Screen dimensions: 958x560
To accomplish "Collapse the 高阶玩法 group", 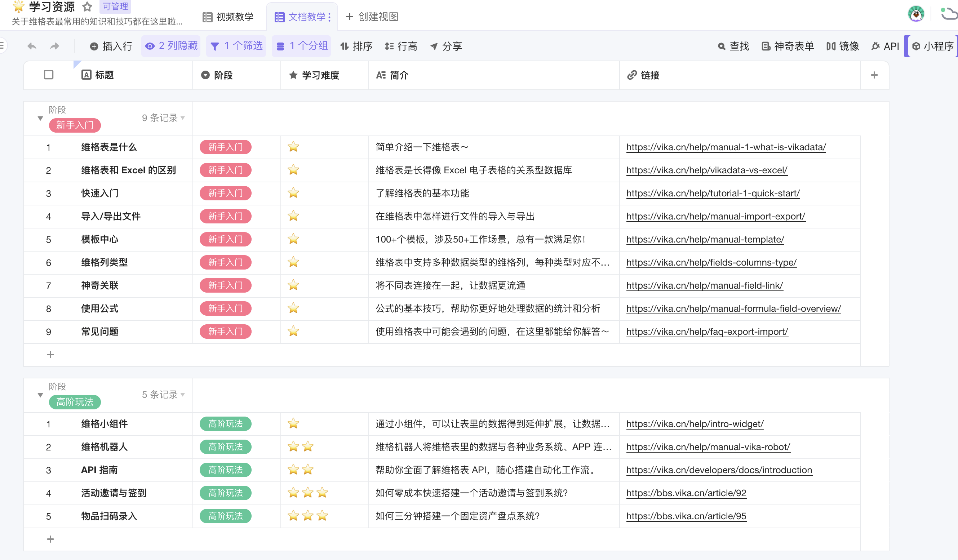I will click(x=40, y=395).
